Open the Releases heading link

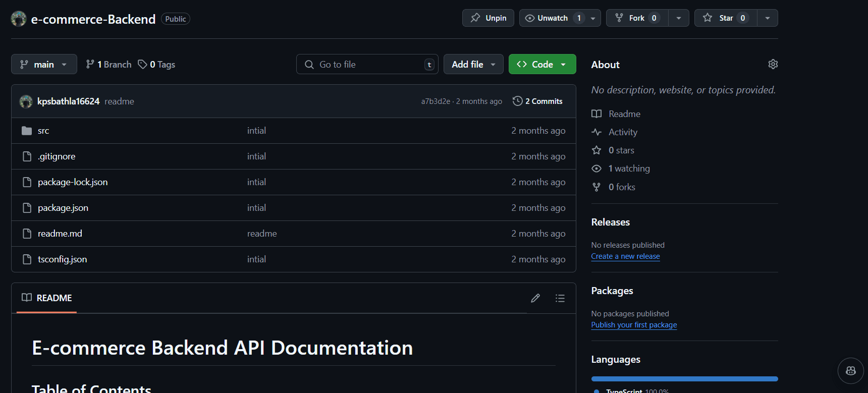611,222
